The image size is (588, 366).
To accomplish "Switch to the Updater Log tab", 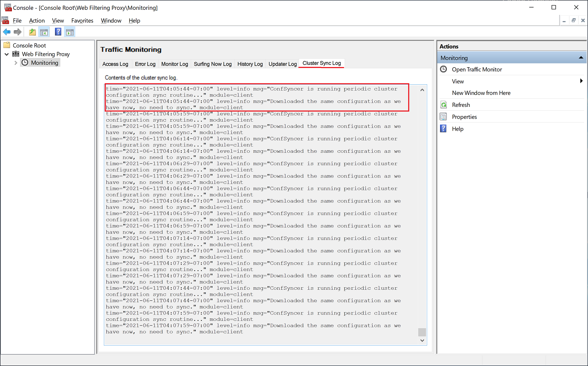I will click(x=283, y=64).
